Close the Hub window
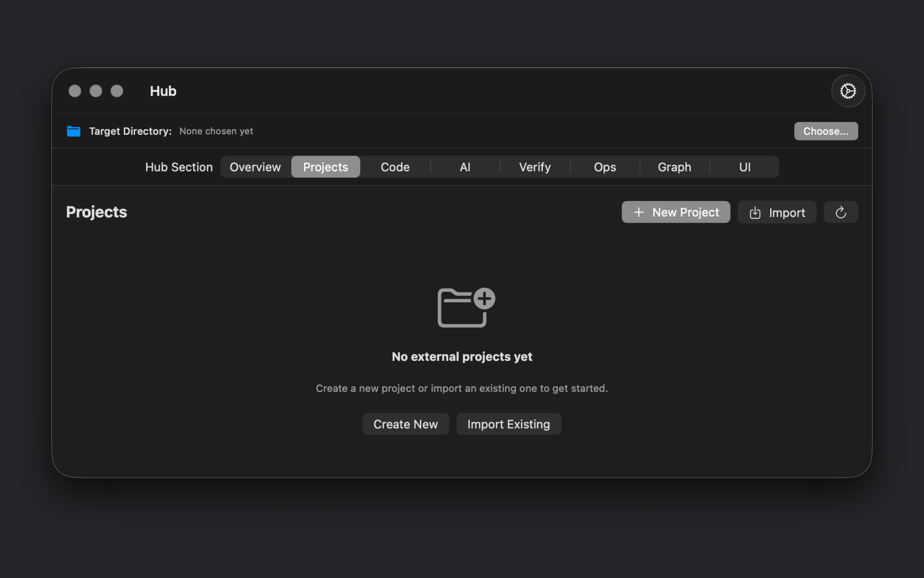 tap(75, 91)
